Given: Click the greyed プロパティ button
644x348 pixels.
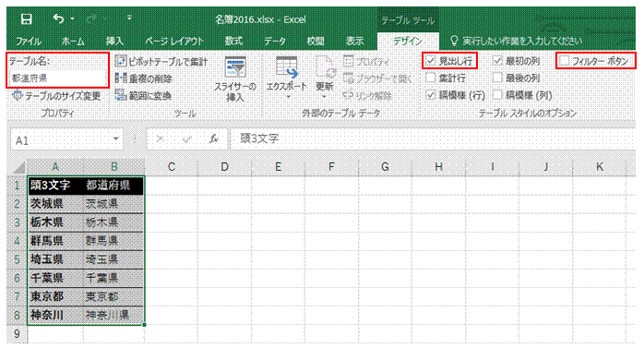Looking at the screenshot, I should 366,62.
